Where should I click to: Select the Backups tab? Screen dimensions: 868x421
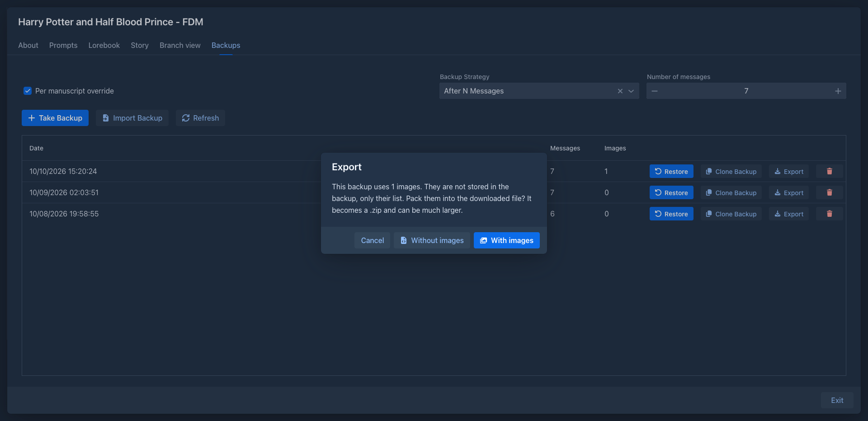(x=226, y=45)
